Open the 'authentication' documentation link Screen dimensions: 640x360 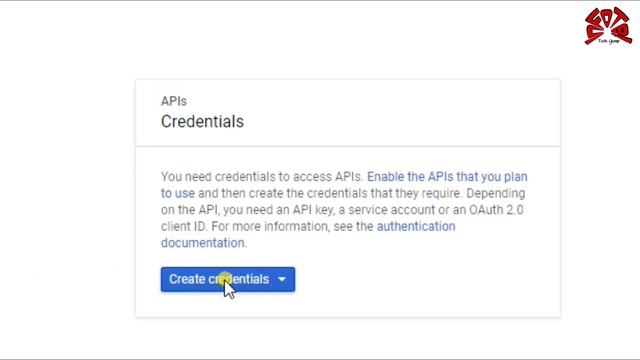point(416,226)
